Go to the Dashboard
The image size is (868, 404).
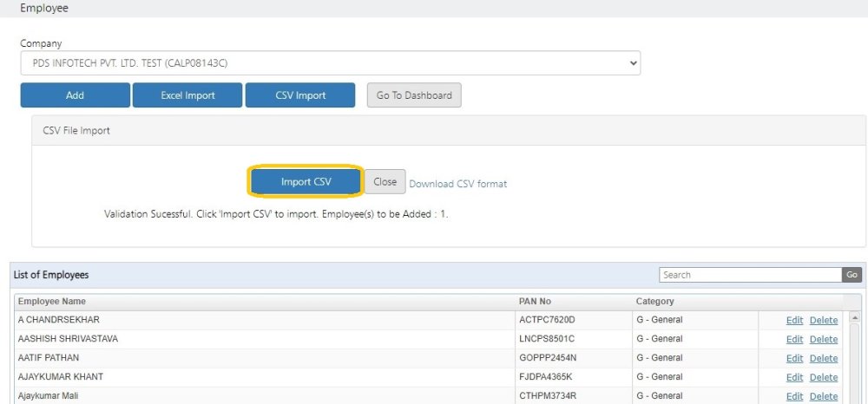click(414, 95)
